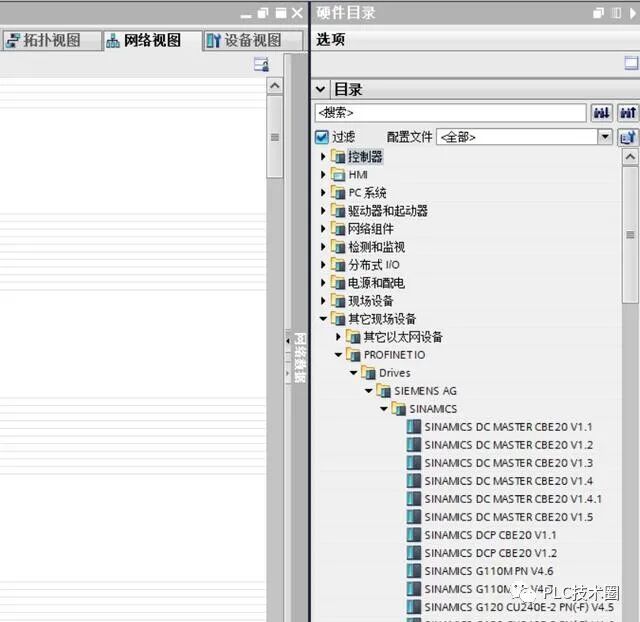Select SINAMICS DC MASTER CBE20 V1.4 module icon
640x622 pixels.
coord(413,481)
